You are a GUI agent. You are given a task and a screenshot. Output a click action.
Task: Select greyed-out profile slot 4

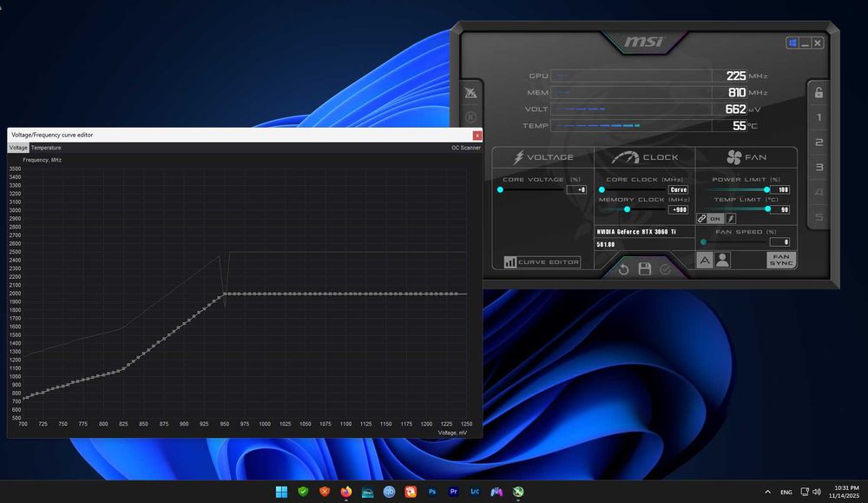[819, 192]
